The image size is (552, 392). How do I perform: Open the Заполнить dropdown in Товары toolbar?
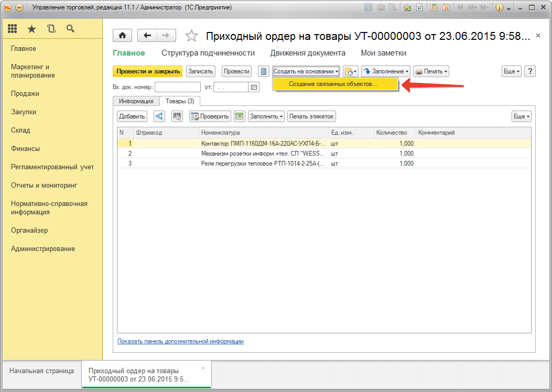tap(266, 116)
